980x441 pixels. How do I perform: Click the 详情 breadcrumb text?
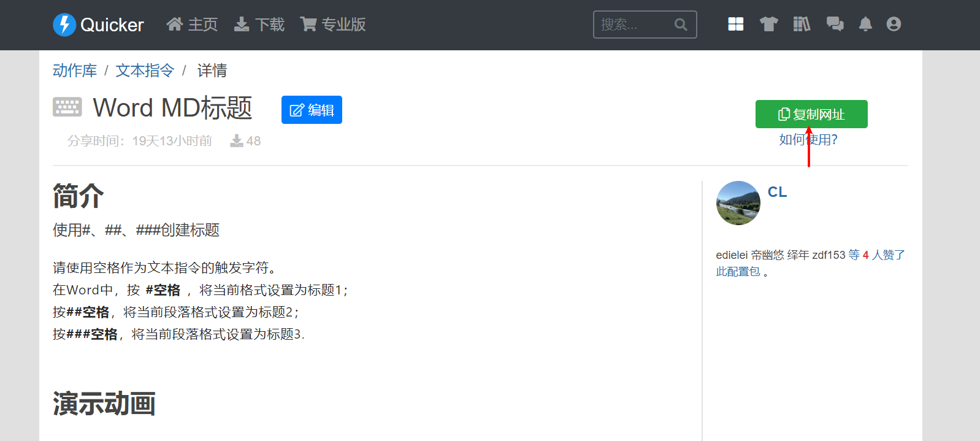coord(212,71)
